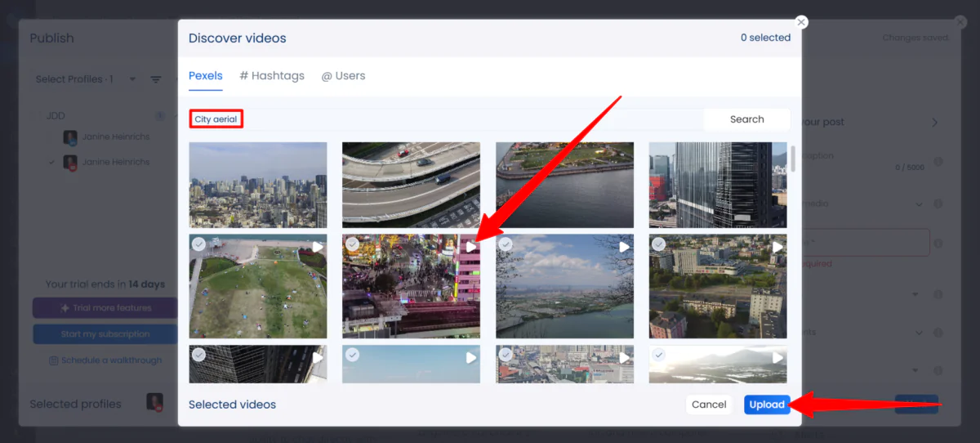
Task: Play the hillside buildings video preview
Action: 777,246
